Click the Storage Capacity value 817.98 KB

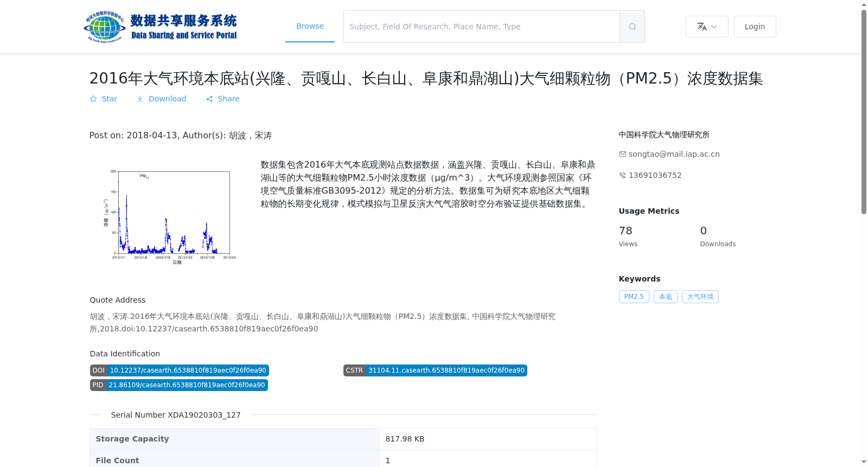(x=405, y=439)
